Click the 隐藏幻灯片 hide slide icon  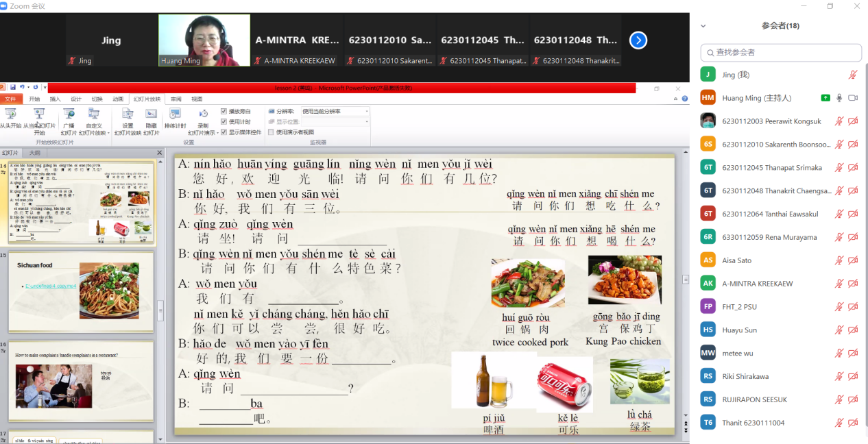[x=151, y=114]
